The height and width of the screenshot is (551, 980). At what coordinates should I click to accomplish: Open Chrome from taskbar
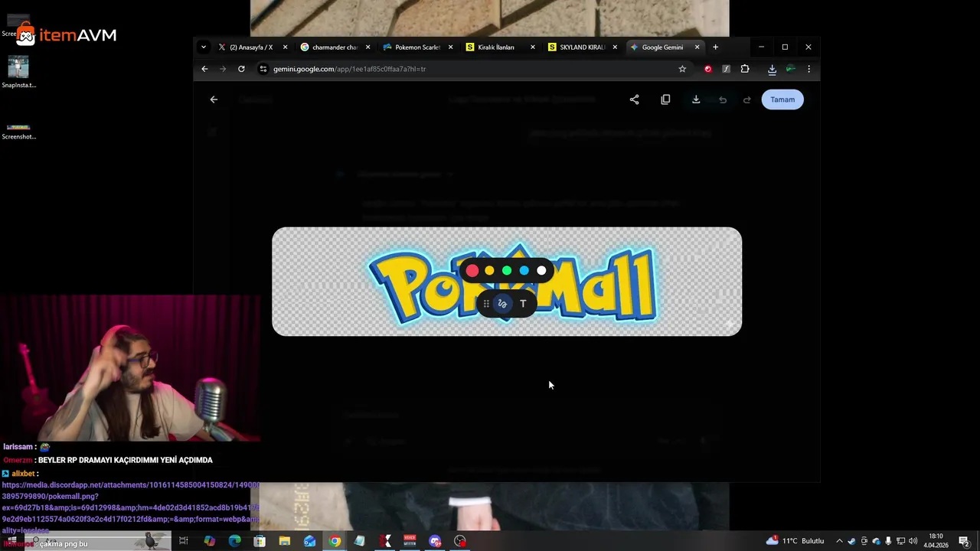(335, 542)
